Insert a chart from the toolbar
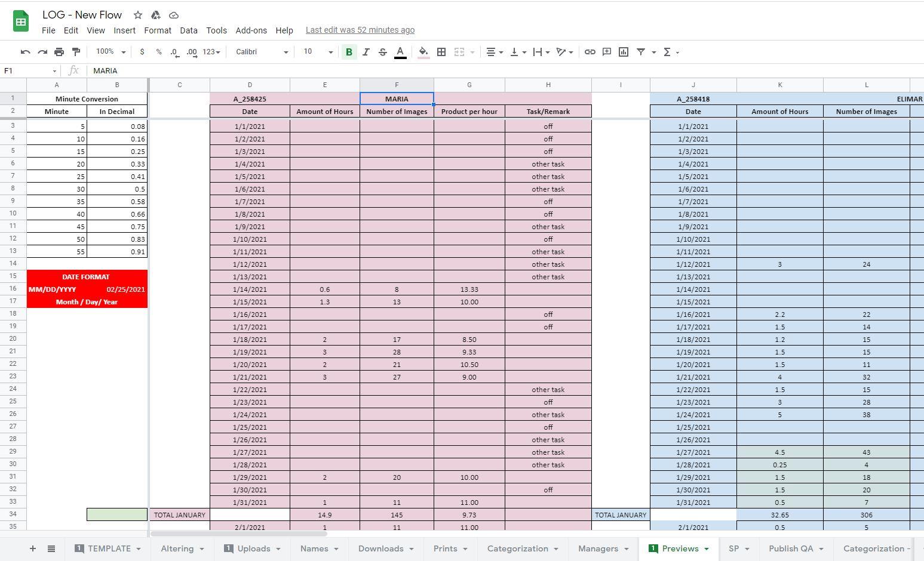Image resolution: width=924 pixels, height=561 pixels. click(624, 52)
